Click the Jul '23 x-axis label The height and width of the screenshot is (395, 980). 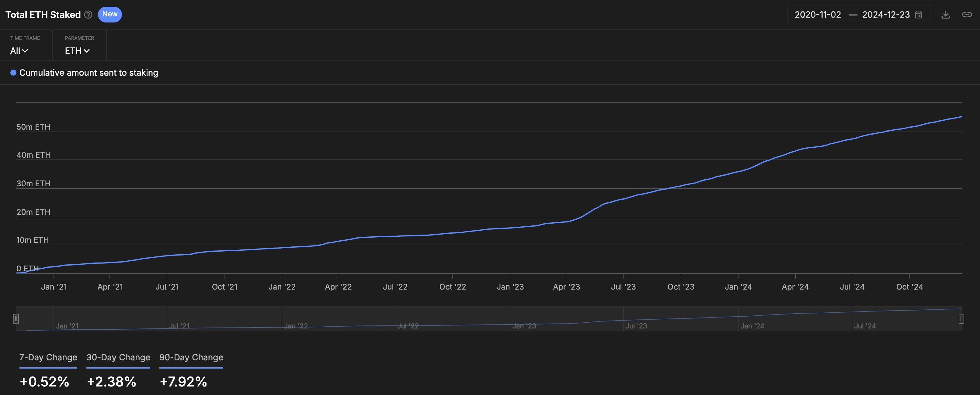623,287
